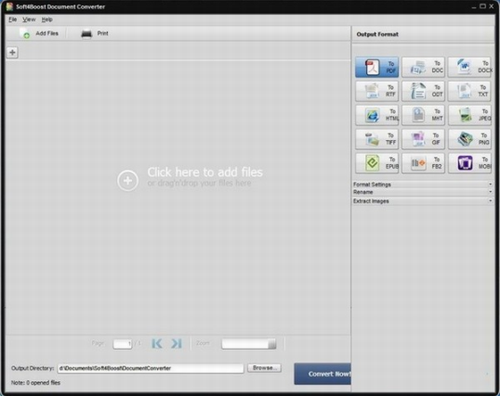Expand the Format Settings section

pos(422,184)
